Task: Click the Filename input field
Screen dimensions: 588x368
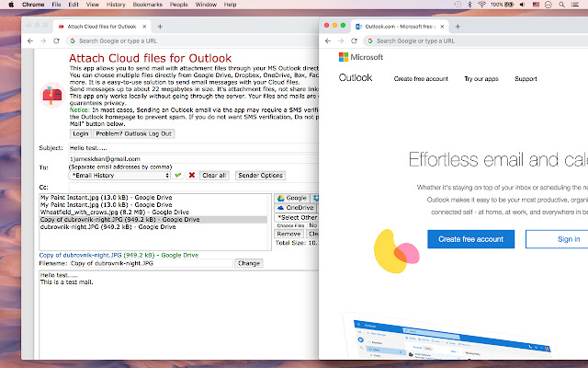Action: point(151,264)
